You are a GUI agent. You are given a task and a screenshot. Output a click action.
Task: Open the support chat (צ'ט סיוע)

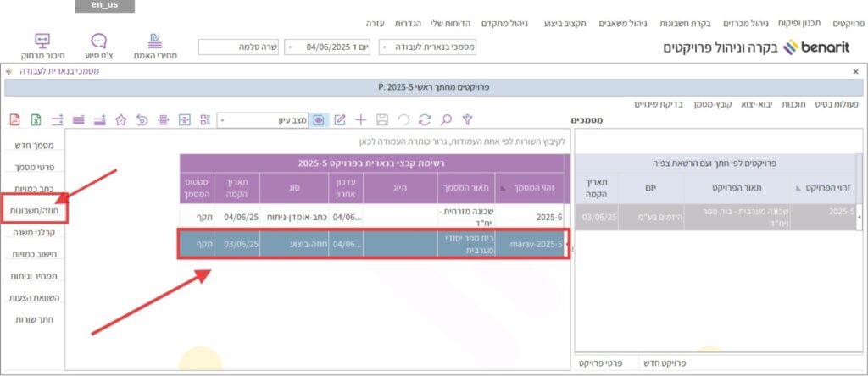click(x=98, y=47)
